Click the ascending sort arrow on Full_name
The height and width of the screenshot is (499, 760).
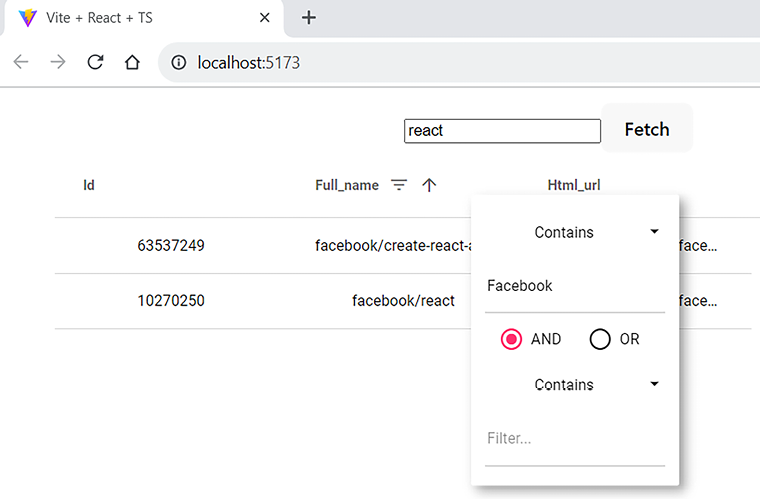429,185
